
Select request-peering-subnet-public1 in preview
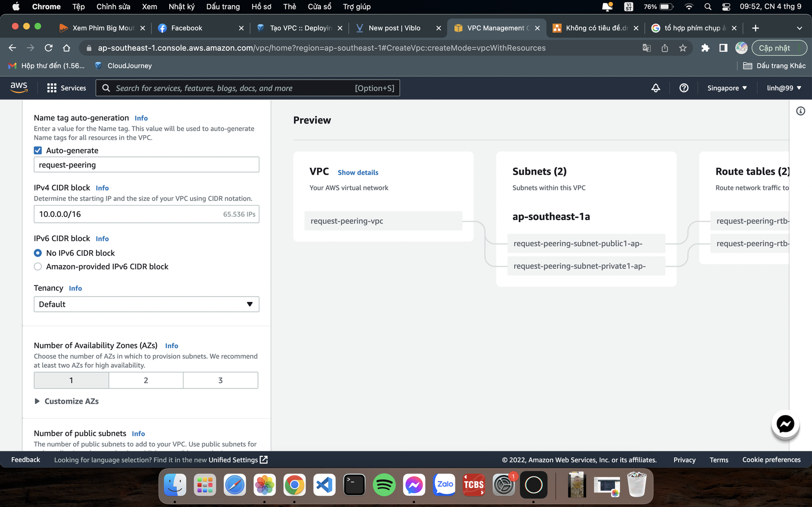pos(586,243)
